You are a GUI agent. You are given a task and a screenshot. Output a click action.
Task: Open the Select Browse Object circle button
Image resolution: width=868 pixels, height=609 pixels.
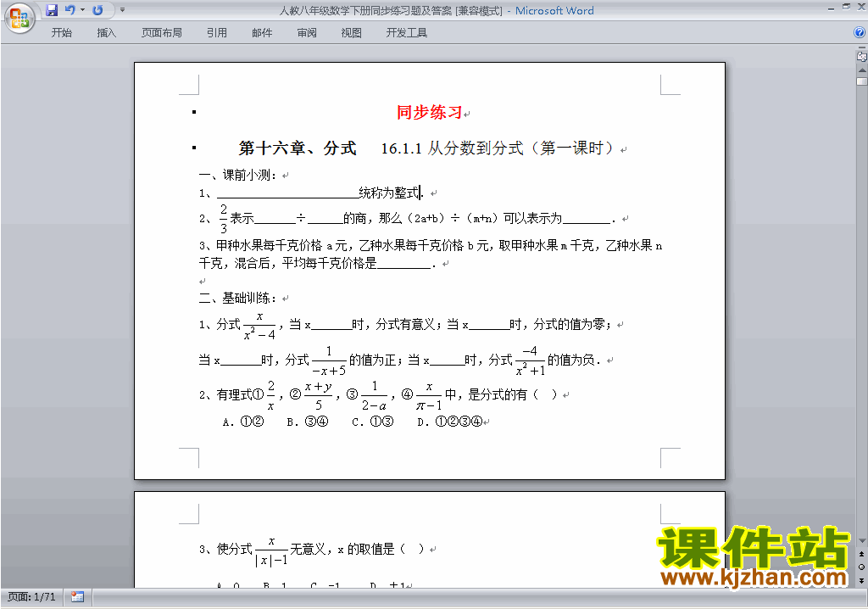862,567
